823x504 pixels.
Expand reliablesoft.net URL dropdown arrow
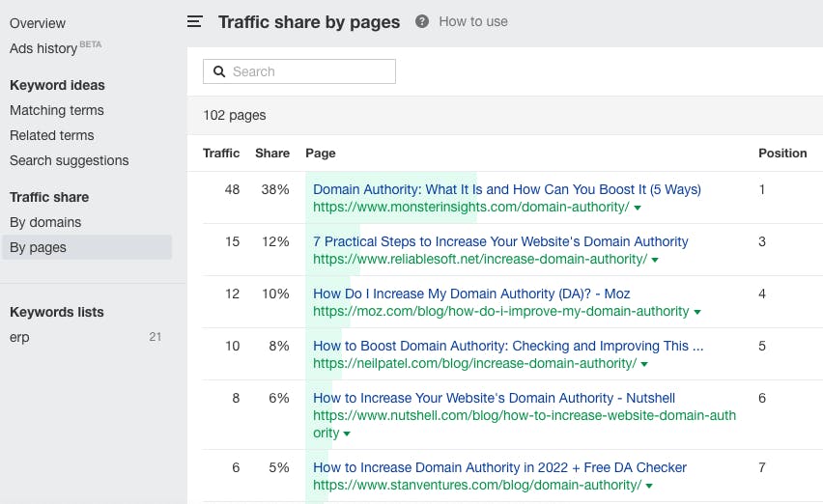pos(655,260)
